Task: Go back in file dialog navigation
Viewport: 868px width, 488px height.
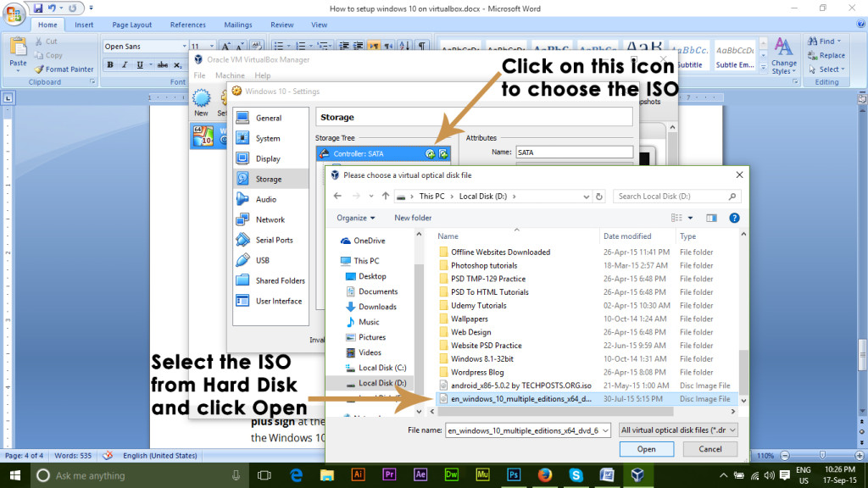Action: (x=337, y=197)
